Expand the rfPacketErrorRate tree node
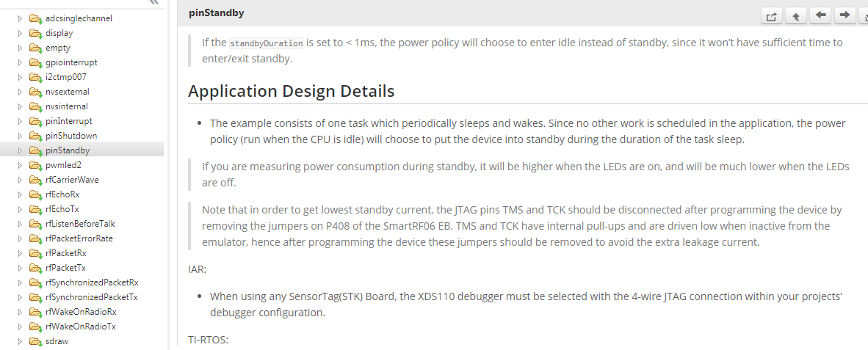 click(x=21, y=238)
